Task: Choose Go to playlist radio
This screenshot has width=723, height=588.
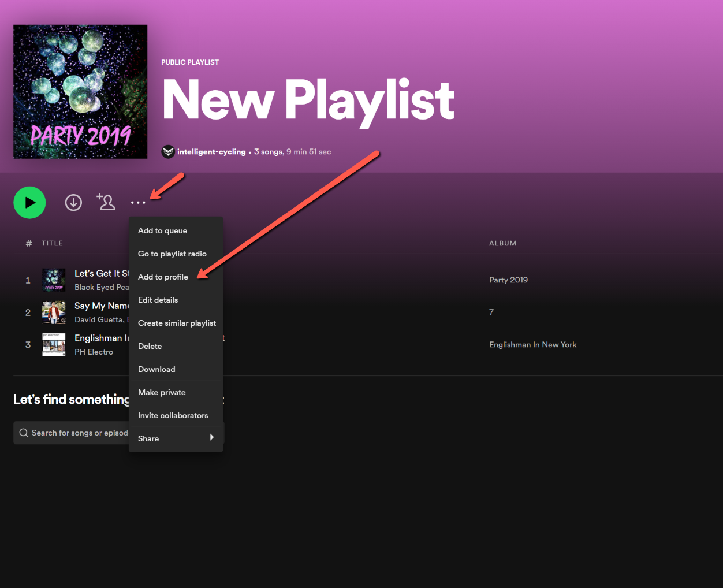Action: coord(172,254)
